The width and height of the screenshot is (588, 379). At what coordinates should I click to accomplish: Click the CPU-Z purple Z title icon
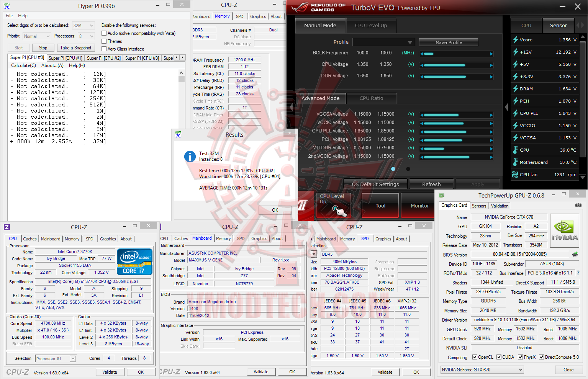7,227
